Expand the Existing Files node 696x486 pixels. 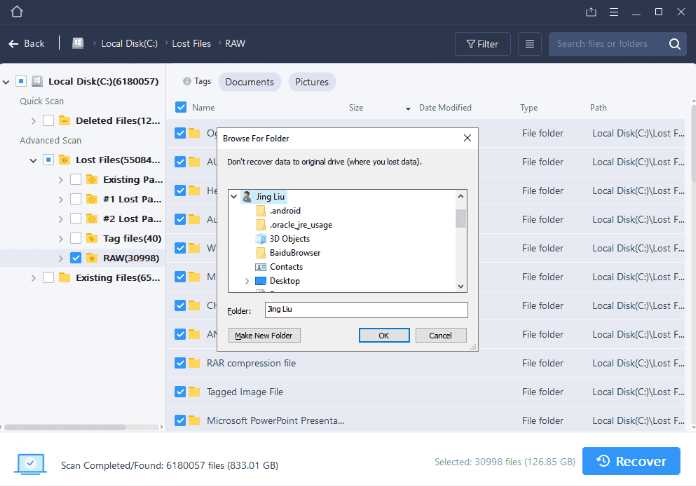click(34, 278)
